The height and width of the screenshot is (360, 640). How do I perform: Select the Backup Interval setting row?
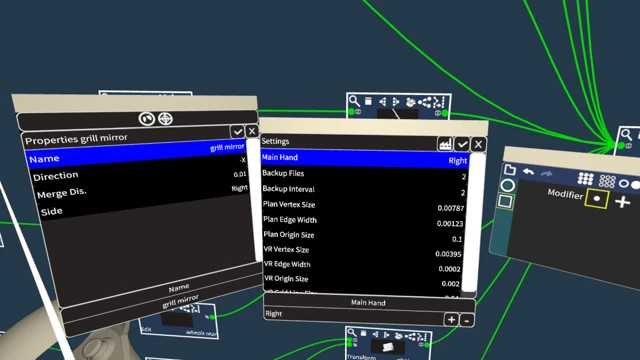click(364, 190)
